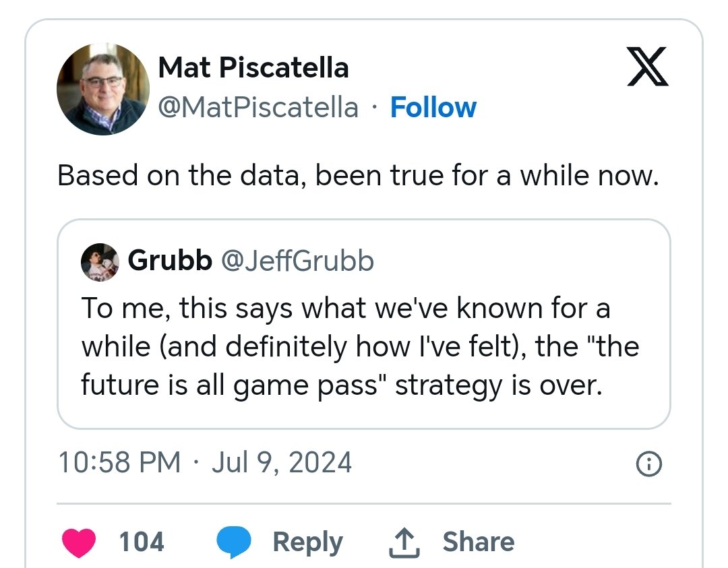
Task: Open Mat Piscatella's profile picture
Action: 103,89
